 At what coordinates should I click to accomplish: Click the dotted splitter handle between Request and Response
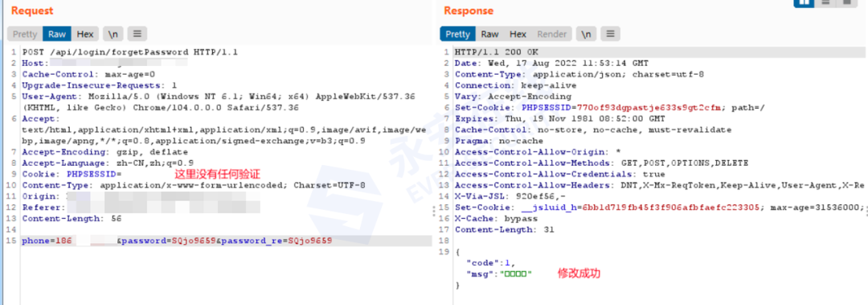click(x=433, y=211)
